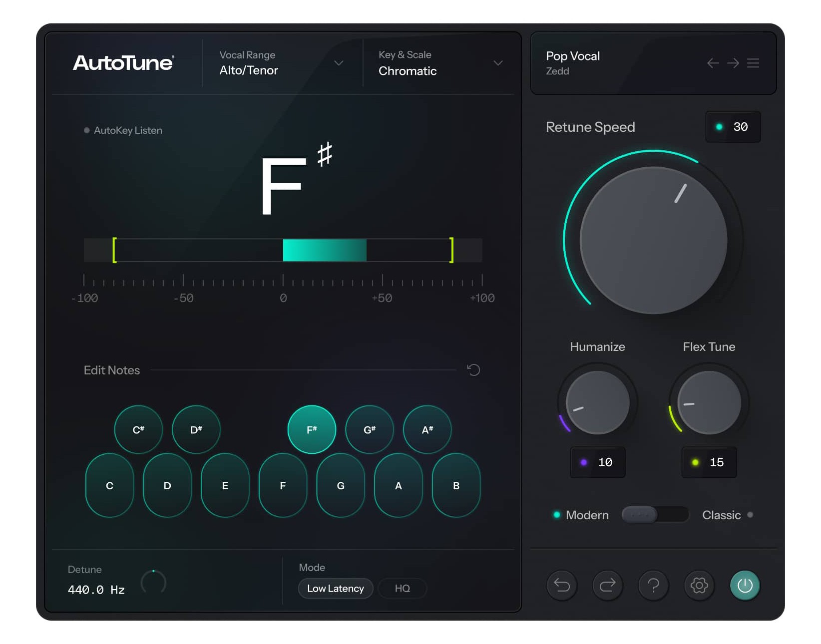821x644 pixels.
Task: Toggle the AutoKey Listen indicator
Action: [x=123, y=130]
